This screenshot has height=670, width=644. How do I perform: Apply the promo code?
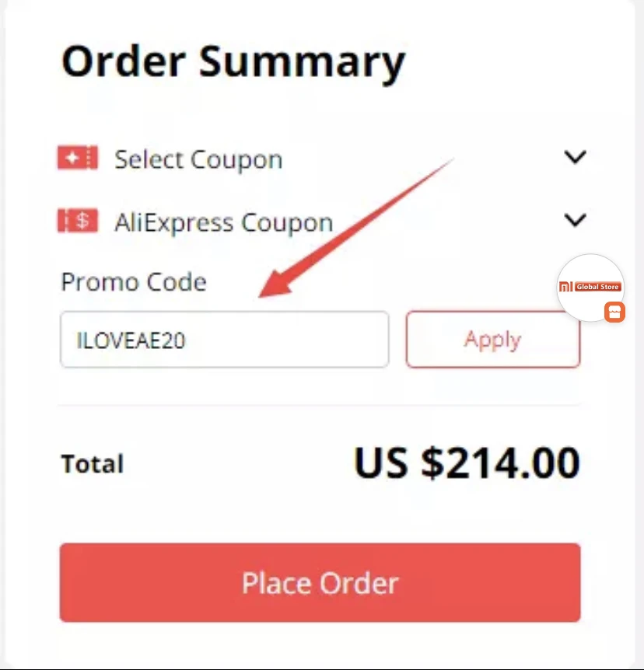coord(493,340)
